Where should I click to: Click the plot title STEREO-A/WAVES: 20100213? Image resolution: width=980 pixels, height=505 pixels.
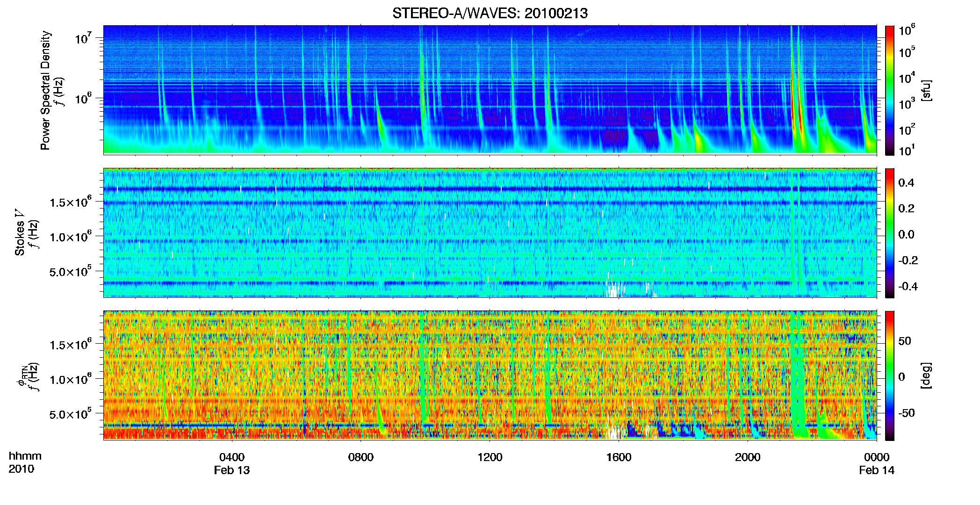click(490, 13)
